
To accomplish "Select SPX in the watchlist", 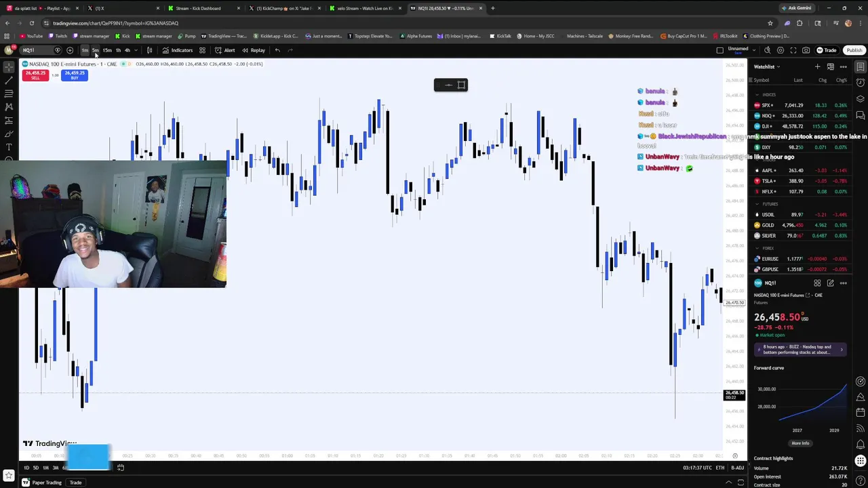I will point(801,105).
